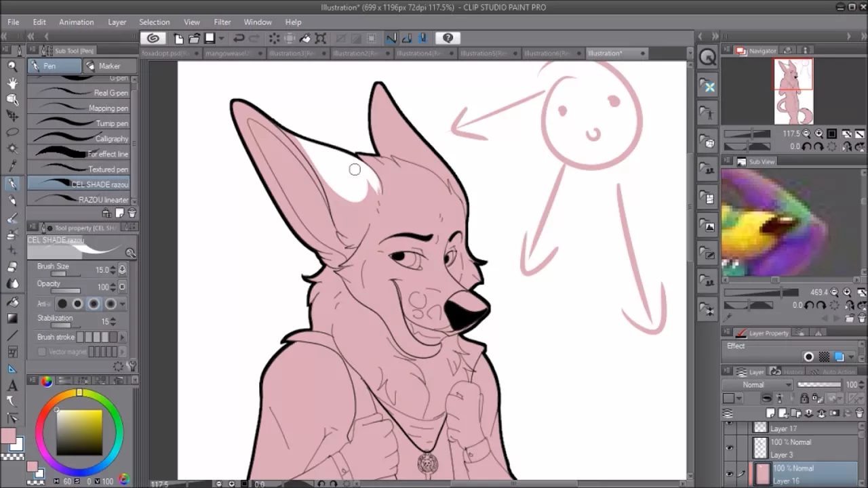This screenshot has height=488, width=868.
Task: Click the pink main color swatch
Action: point(8,435)
